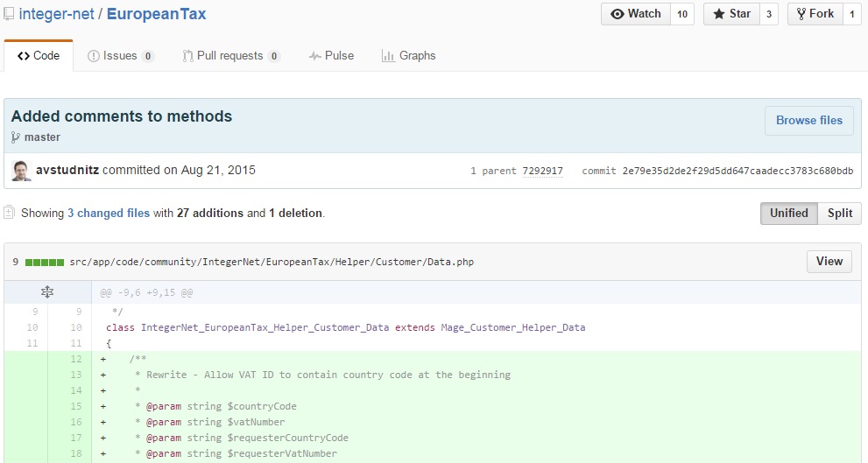Expand the collapsed diff lines icon
868x463 pixels.
[47, 292]
